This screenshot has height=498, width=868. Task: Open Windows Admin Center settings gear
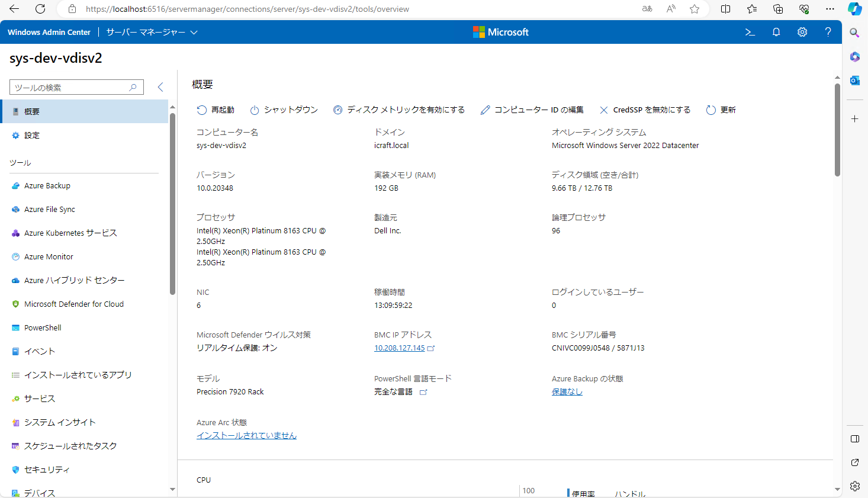(x=802, y=32)
